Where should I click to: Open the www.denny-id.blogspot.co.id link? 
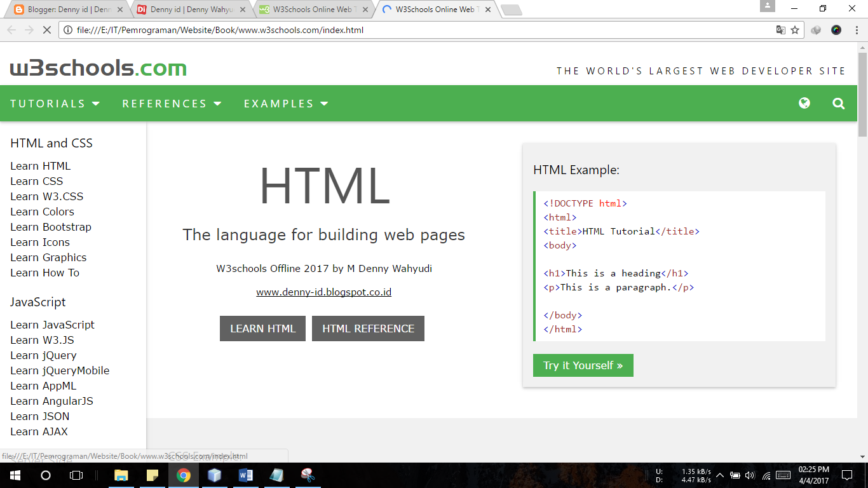coord(323,292)
